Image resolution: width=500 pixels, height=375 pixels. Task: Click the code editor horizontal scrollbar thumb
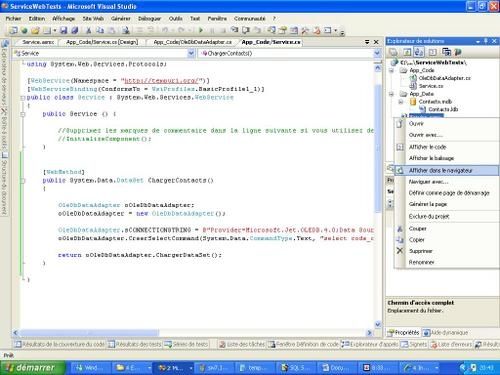pyautogui.click(x=89, y=333)
